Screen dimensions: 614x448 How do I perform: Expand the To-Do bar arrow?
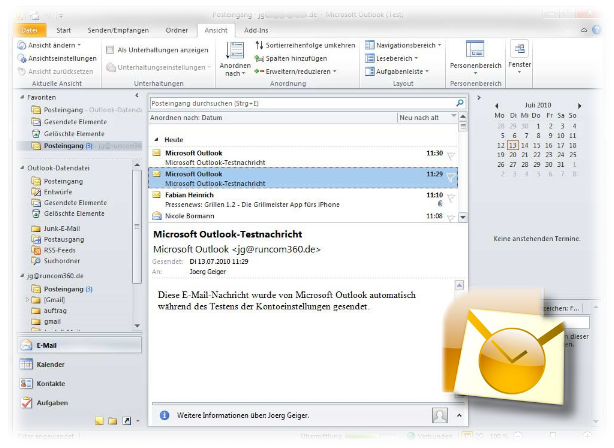479,98
